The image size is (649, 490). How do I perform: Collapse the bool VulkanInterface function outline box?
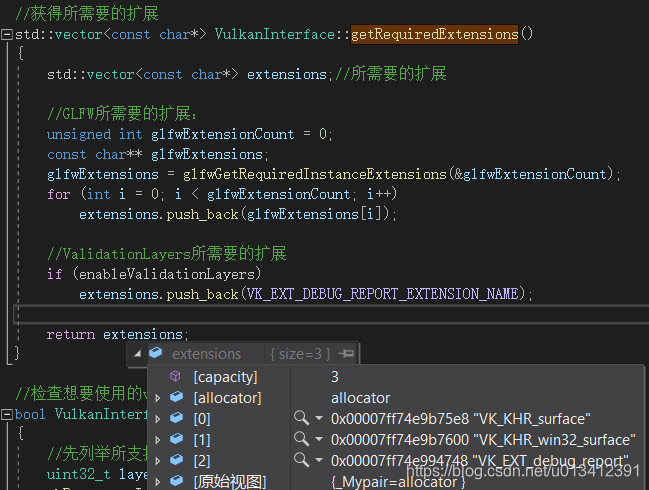point(7,414)
